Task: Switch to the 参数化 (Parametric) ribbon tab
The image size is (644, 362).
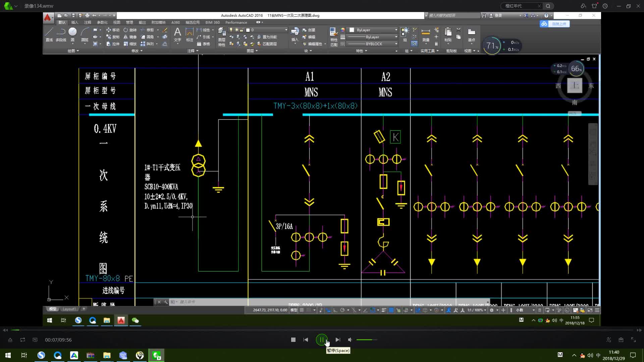Action: 102,22
